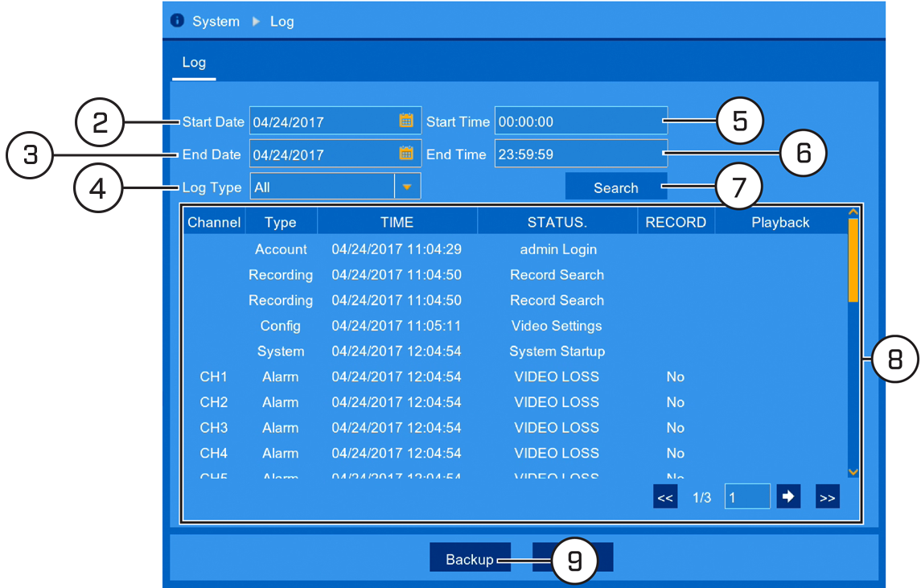Viewport: 921px width, 588px height.
Task: Click the Type column header
Action: 281,222
